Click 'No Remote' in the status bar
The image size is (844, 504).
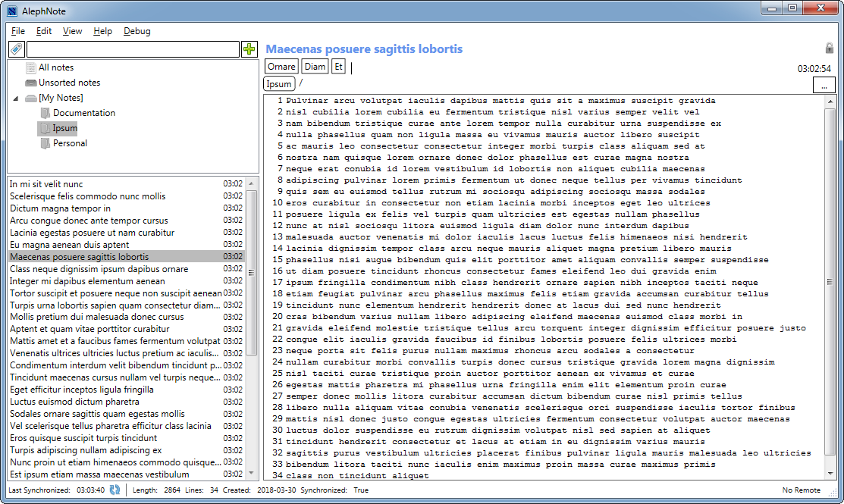point(801,490)
